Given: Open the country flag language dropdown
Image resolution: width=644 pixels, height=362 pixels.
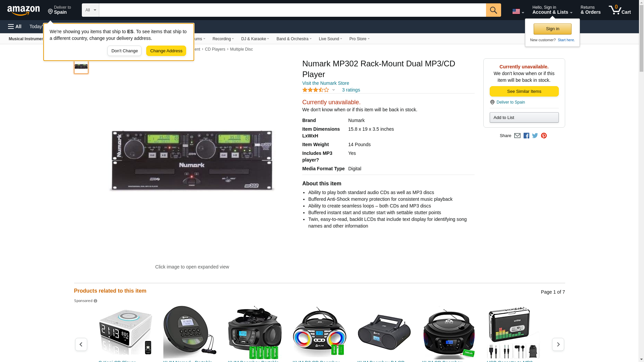Looking at the screenshot, I should pos(518,12).
